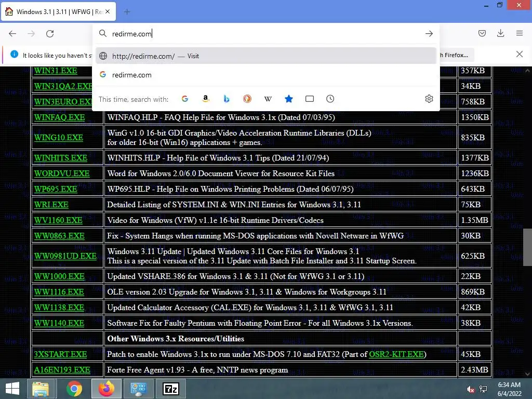Screen dimensions: 532x399
Task: Download WP695.EXE
Action: click(56, 189)
